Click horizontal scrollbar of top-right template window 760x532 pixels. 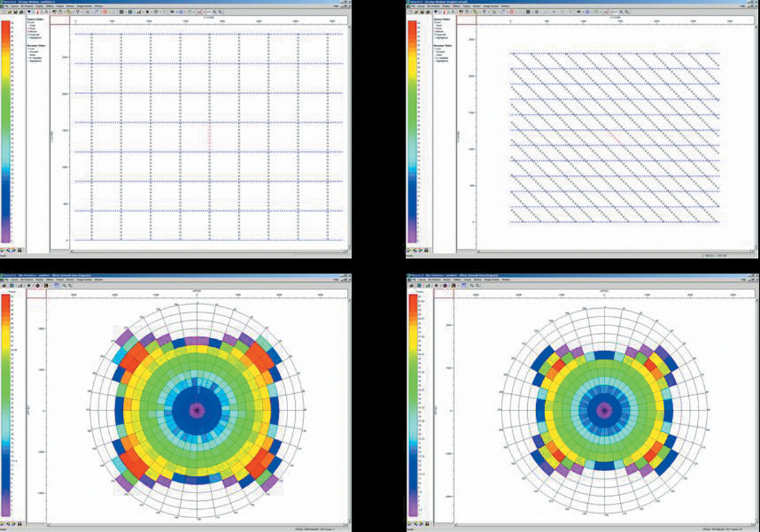616,251
